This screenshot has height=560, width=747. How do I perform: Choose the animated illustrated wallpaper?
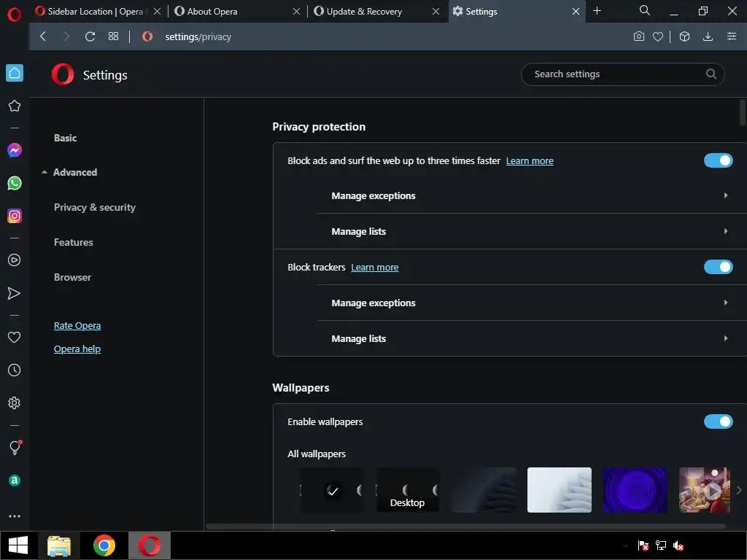click(x=705, y=490)
